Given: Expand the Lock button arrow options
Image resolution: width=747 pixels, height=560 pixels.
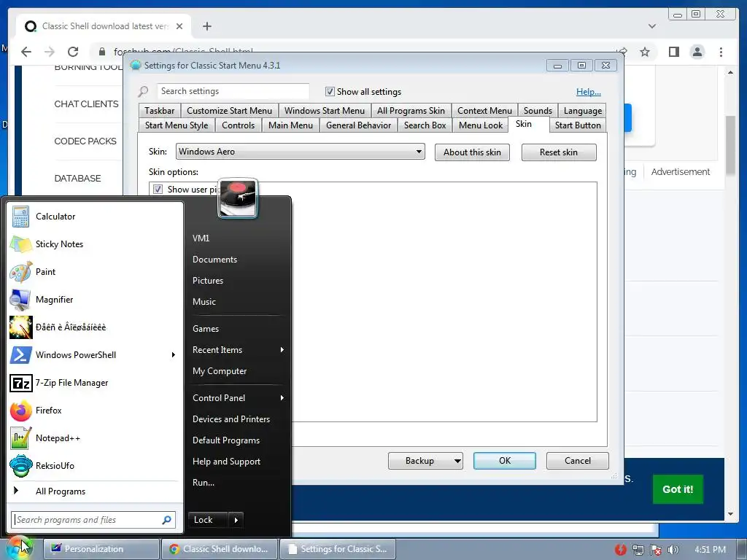Looking at the screenshot, I should tap(236, 520).
